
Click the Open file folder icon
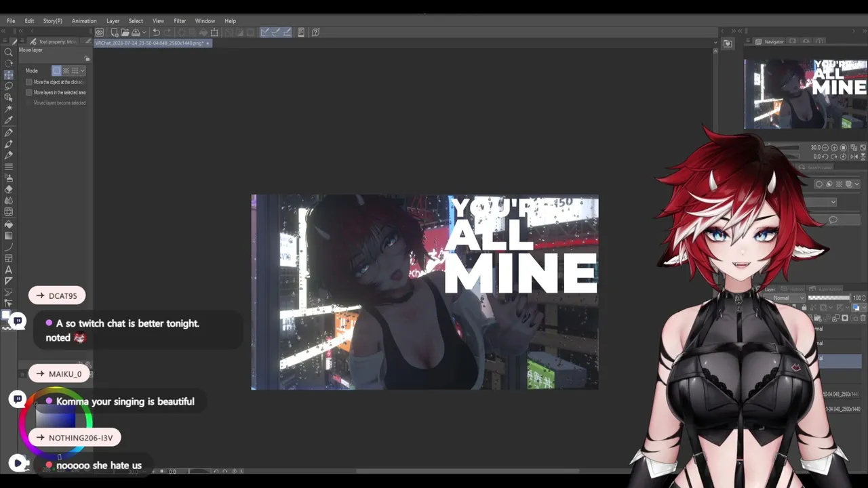point(125,32)
